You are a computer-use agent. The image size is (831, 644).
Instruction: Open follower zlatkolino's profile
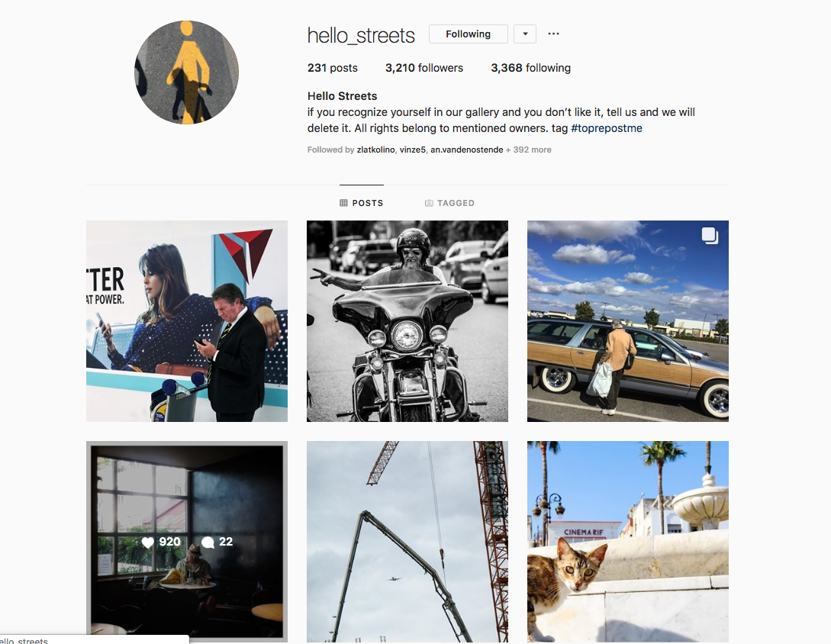[x=375, y=150]
